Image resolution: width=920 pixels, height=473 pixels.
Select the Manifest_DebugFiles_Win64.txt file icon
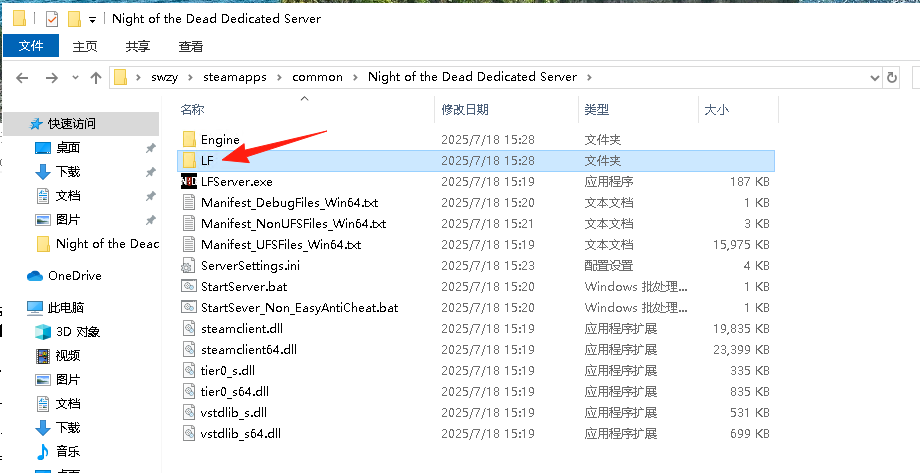[x=189, y=202]
